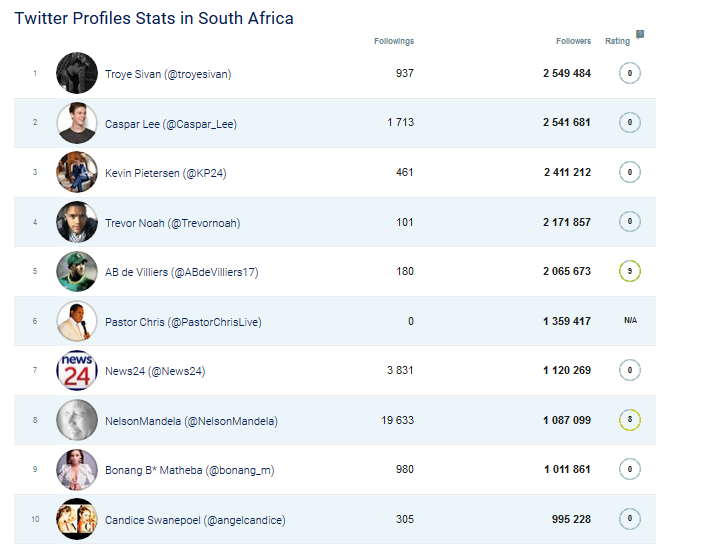Image resolution: width=705 pixels, height=549 pixels.
Task: Open the Trevor Noah (@Trevornoah) profile link
Action: tap(172, 223)
